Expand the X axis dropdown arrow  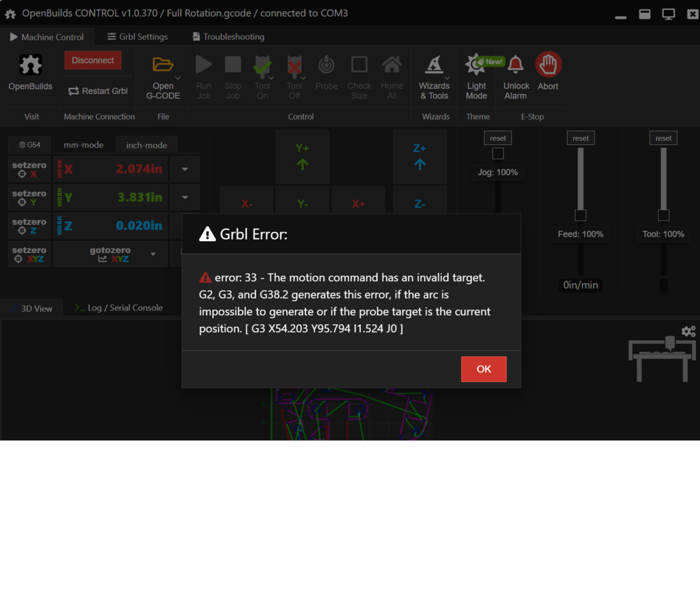[x=185, y=169]
